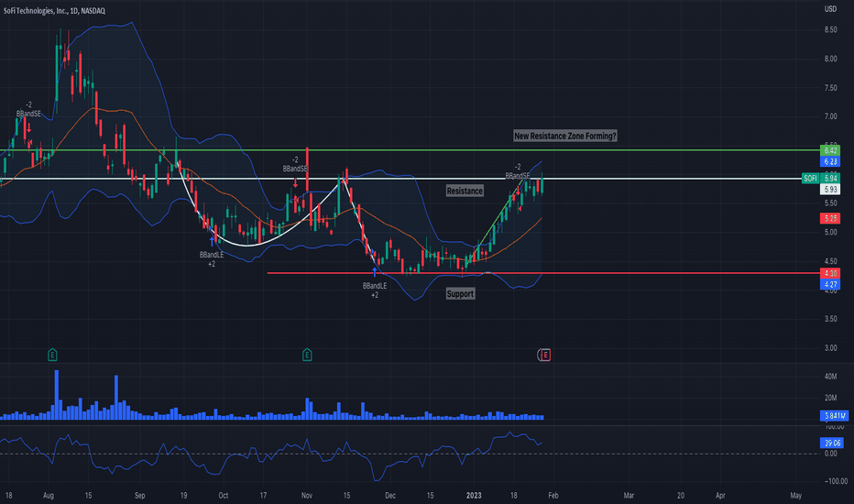
Task: Click the 8.50 price axis label
Action: coord(830,30)
